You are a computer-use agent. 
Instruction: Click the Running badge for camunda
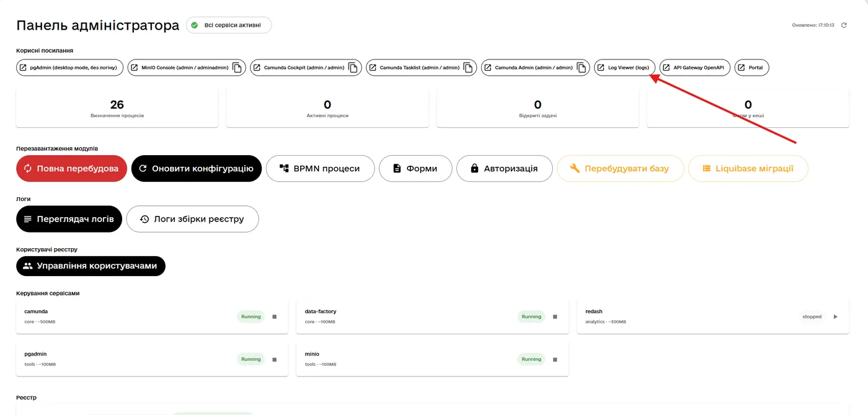[x=251, y=316]
